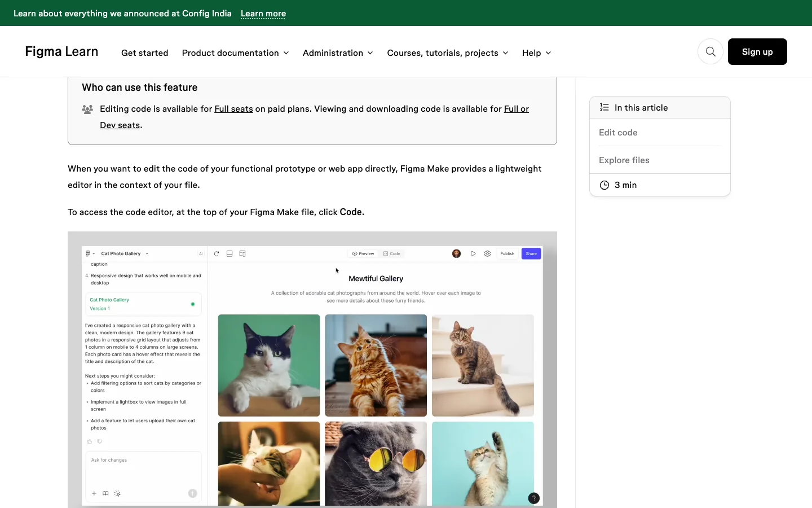Click the Mewtiful Gallery heading
Image resolution: width=812 pixels, height=508 pixels.
pos(376,279)
